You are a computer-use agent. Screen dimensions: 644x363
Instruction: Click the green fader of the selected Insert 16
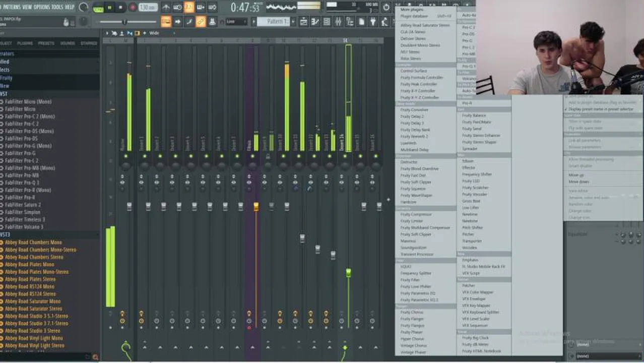[x=348, y=273]
